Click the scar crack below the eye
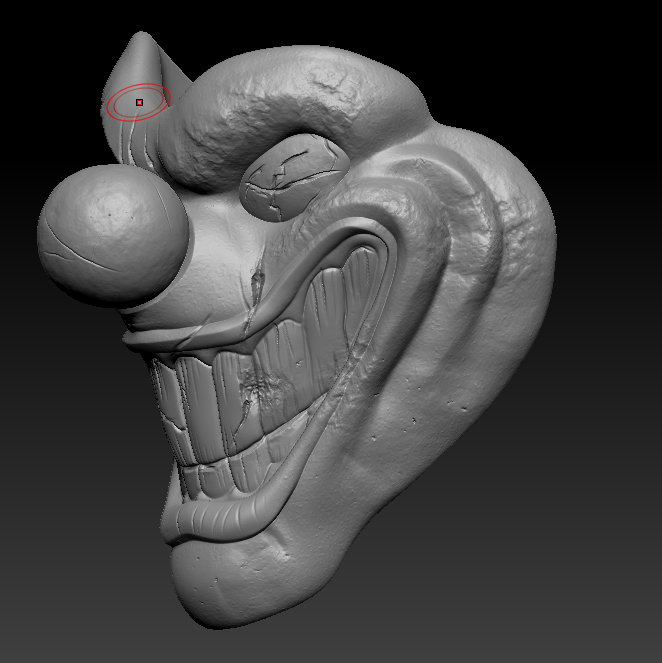This screenshot has height=663, width=662. (x=255, y=290)
